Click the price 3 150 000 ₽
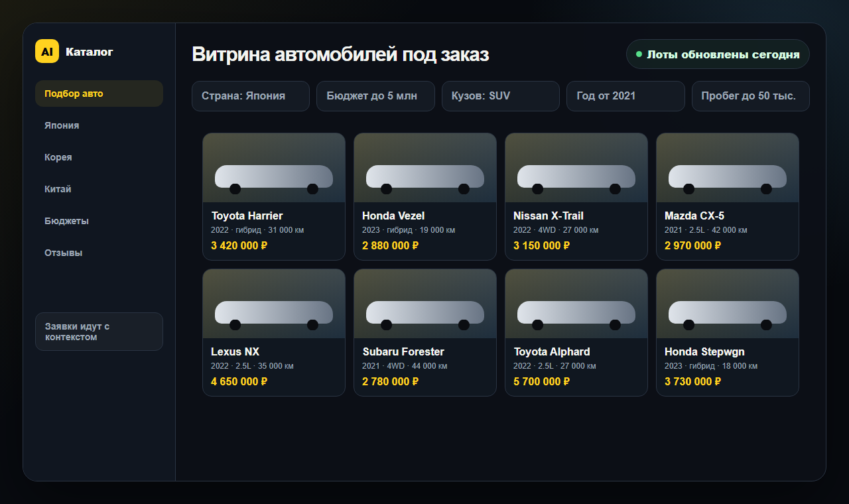 542,245
